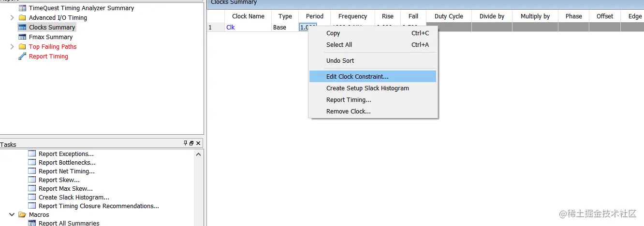Run Create Slack Histogram... task
The height and width of the screenshot is (226, 644).
[x=74, y=198]
